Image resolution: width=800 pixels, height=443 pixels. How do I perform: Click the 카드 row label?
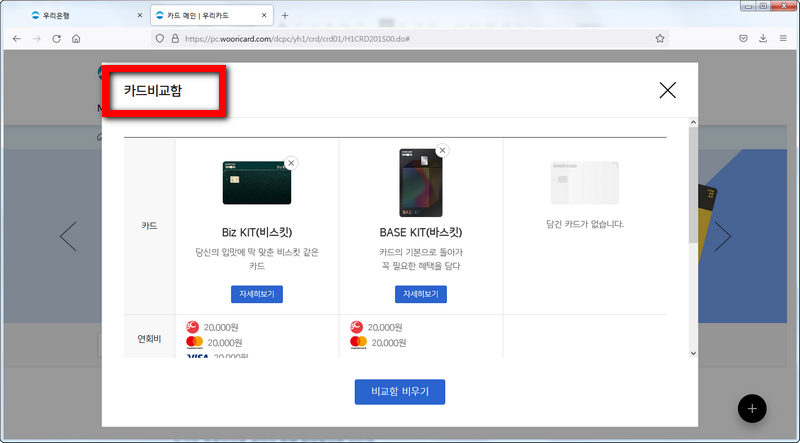[149, 226]
